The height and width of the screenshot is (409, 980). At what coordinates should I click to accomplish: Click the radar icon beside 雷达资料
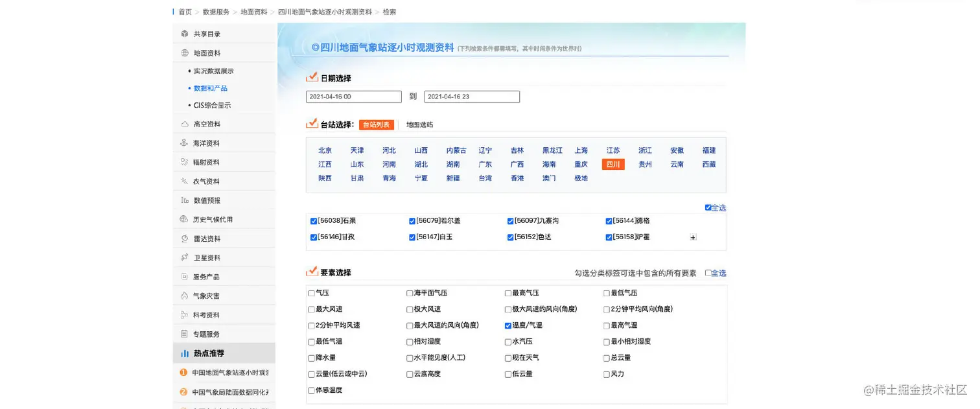[x=185, y=239]
